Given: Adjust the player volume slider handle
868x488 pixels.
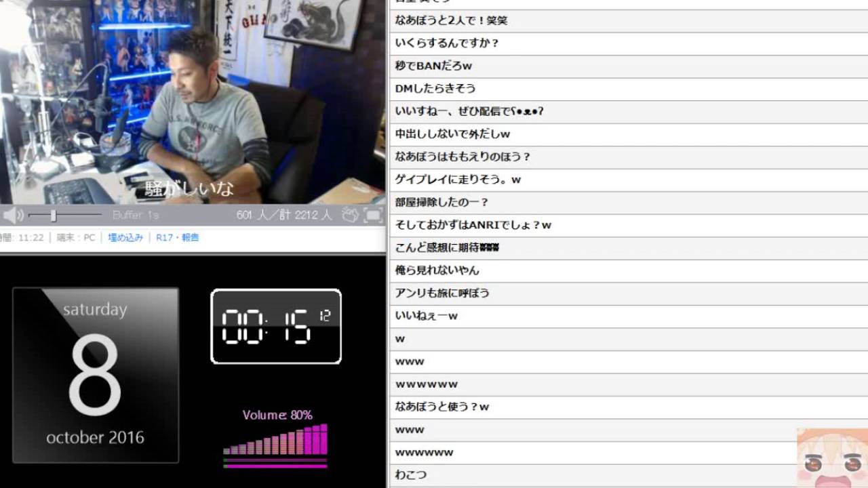Looking at the screenshot, I should (x=53, y=216).
